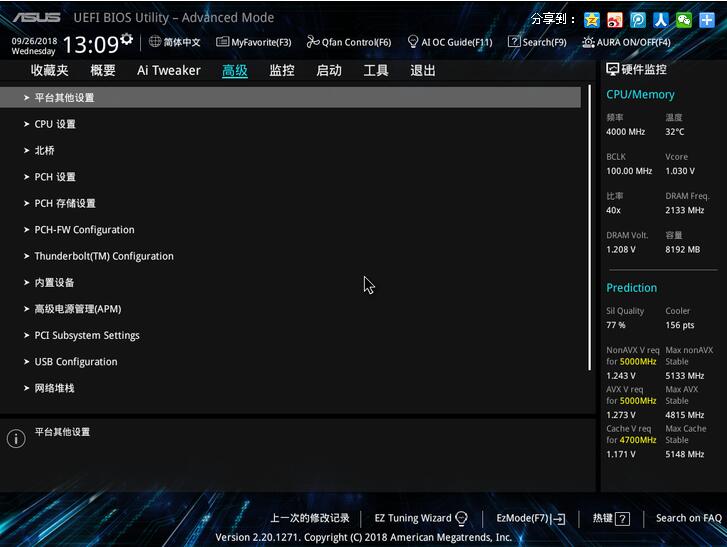The image size is (727, 547).
Task: Open MyFavorite(F3) list
Action: coord(254,42)
